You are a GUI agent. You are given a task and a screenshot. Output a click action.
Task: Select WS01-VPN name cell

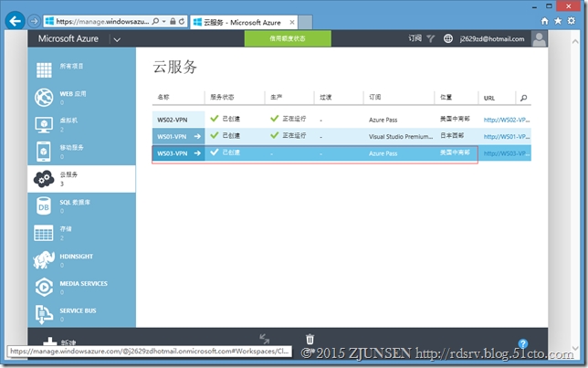(173, 137)
